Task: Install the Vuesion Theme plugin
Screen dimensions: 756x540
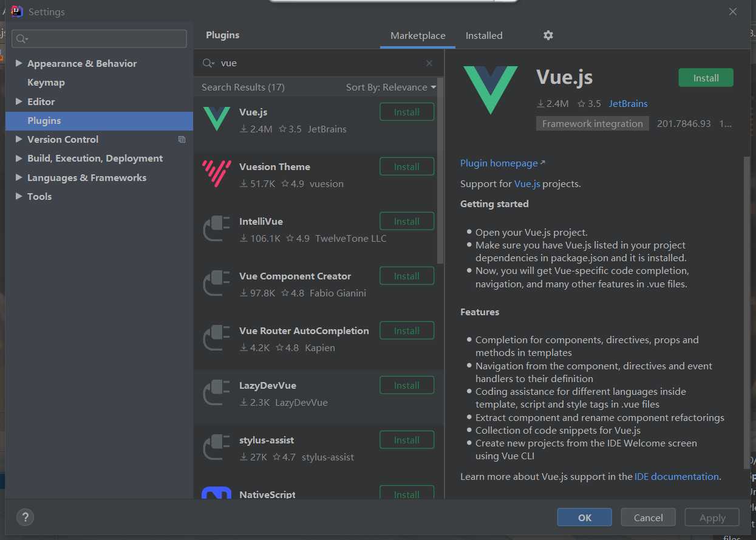Action: click(x=407, y=167)
